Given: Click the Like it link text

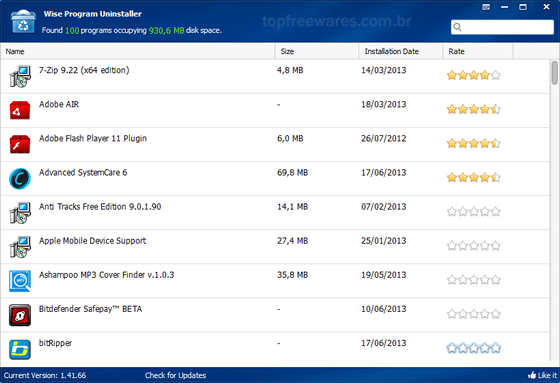Looking at the screenshot, I should pos(547,375).
